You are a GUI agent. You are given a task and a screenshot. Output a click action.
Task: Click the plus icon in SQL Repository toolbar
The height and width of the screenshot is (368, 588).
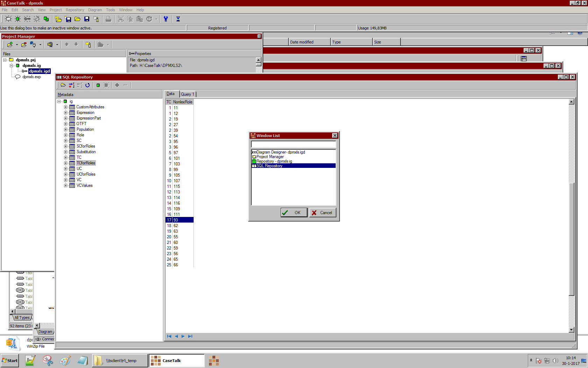[x=117, y=85]
